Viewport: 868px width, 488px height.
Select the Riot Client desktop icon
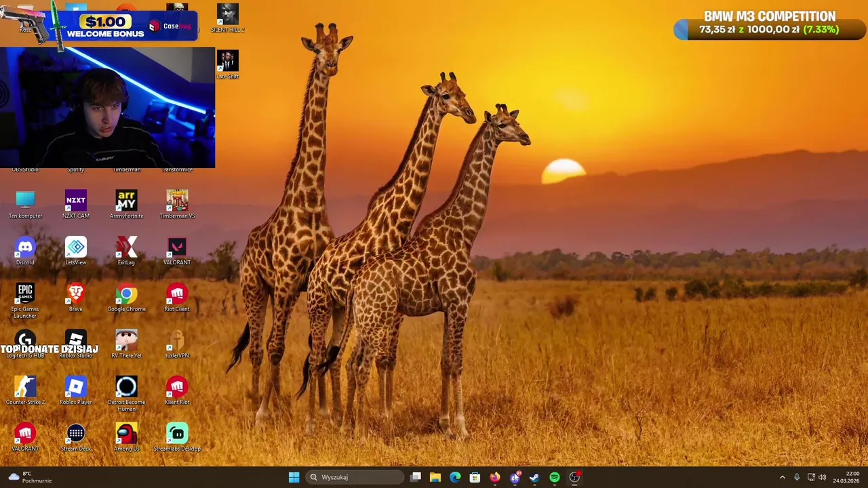[x=177, y=298]
